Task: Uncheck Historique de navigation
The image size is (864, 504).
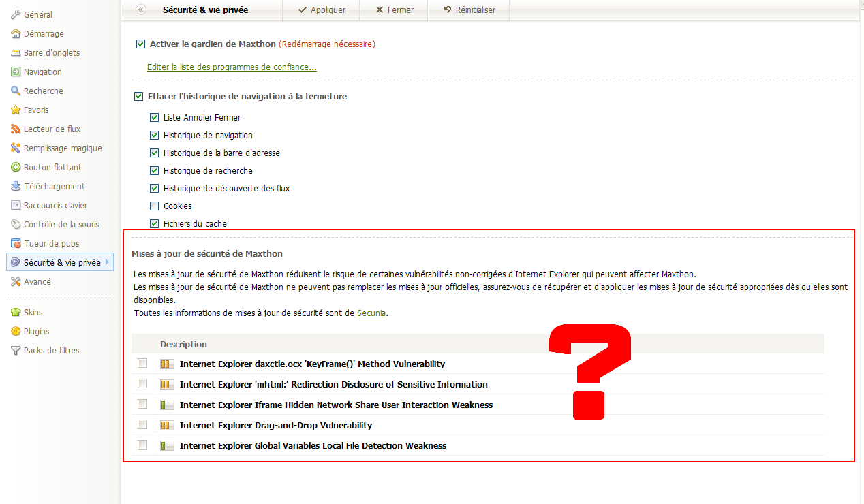Action: pos(154,136)
